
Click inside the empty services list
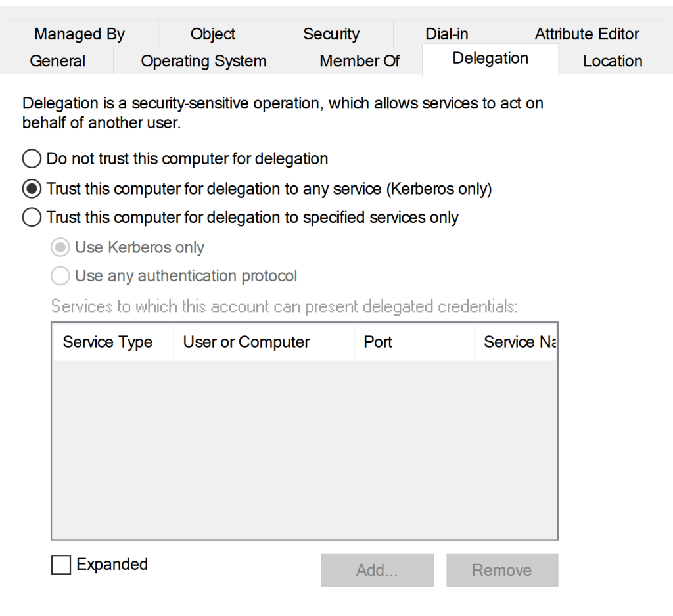tap(304, 447)
